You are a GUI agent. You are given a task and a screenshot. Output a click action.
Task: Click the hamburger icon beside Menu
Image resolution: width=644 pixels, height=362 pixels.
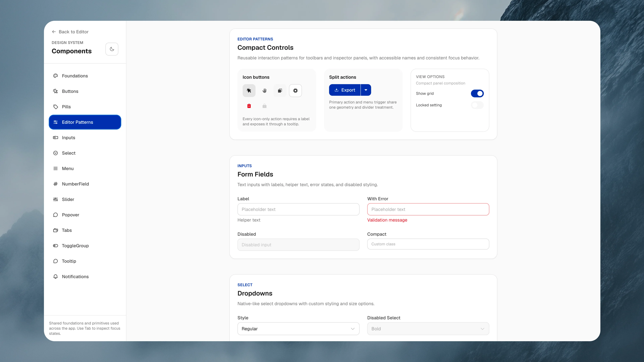point(56,168)
